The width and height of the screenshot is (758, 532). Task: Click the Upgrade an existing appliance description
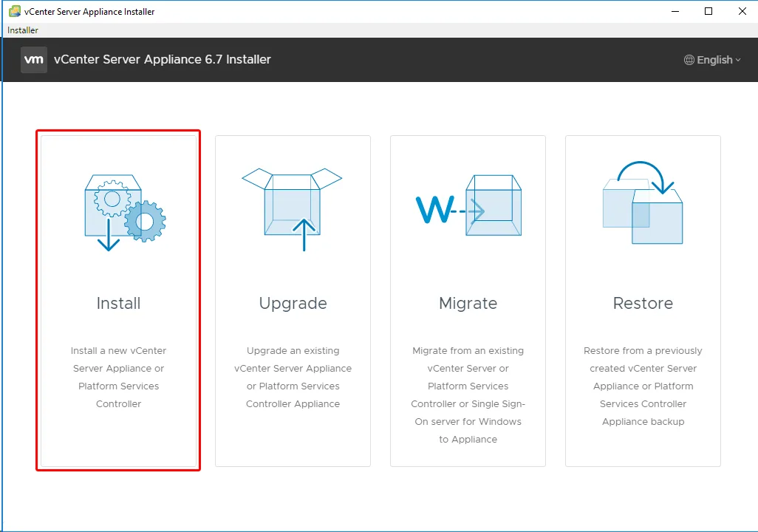[293, 378]
